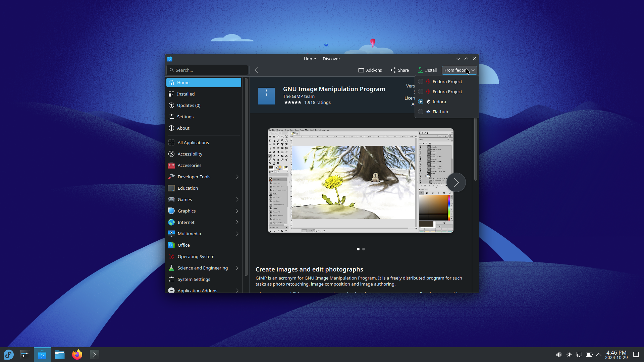Expand Science and Engineering category
The width and height of the screenshot is (644, 362).
tap(237, 268)
